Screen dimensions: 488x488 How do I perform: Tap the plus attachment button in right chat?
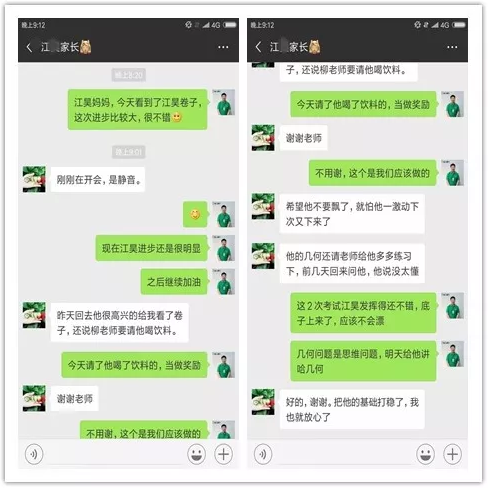click(x=452, y=454)
